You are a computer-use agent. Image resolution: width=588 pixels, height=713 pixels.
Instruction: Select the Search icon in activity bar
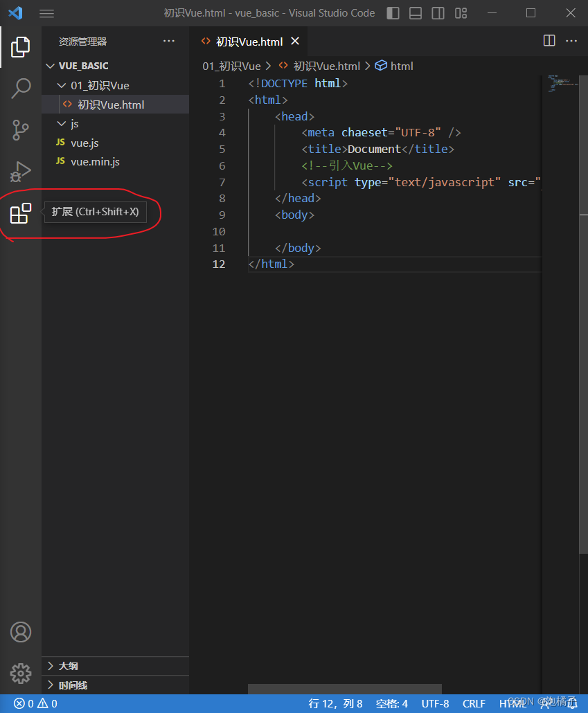[21, 88]
